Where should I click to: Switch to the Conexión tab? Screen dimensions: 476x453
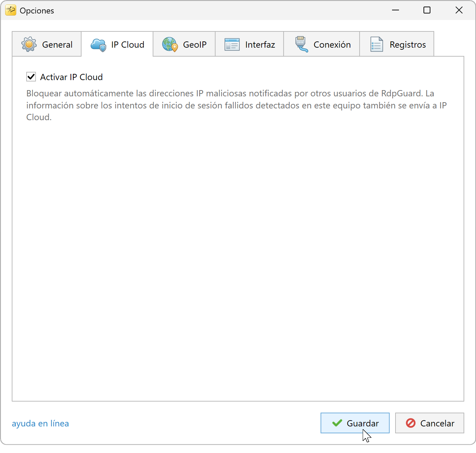(x=322, y=44)
